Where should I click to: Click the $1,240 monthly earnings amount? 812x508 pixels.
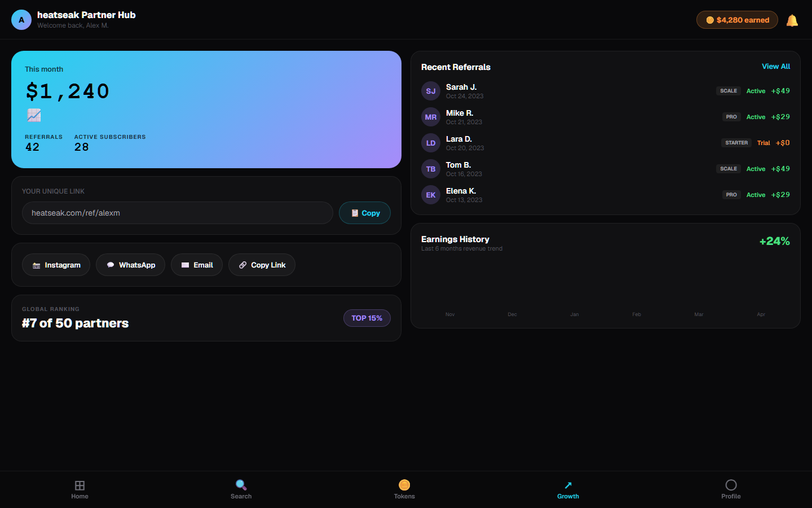[x=68, y=91]
